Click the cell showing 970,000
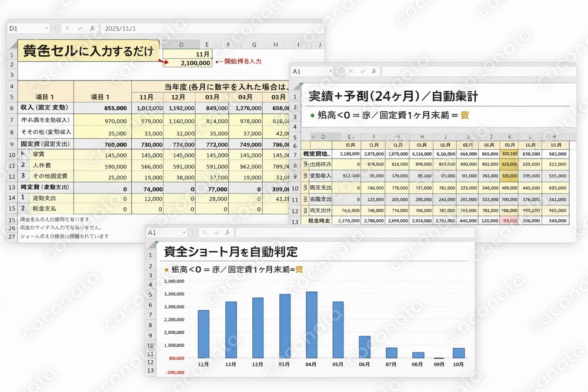The image size is (588, 392). coord(103,121)
